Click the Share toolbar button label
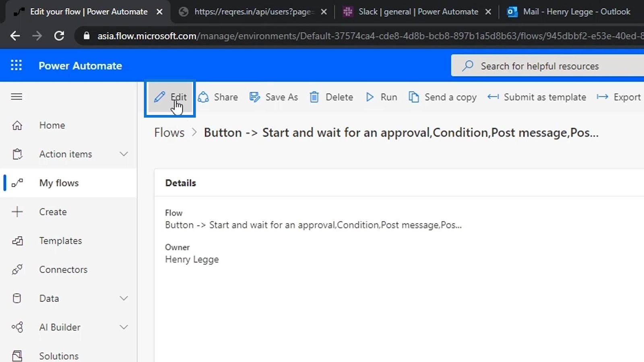This screenshot has height=362, width=644. click(226, 97)
